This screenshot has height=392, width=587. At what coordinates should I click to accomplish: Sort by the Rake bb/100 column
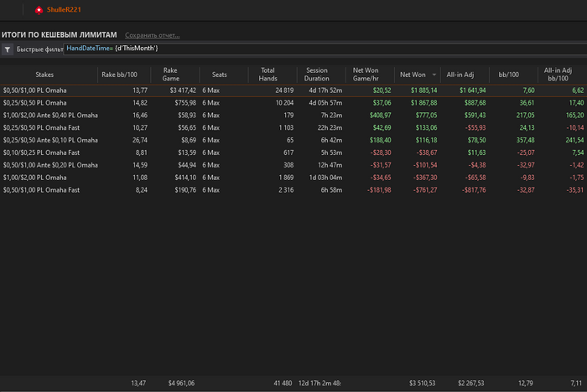[120, 75]
